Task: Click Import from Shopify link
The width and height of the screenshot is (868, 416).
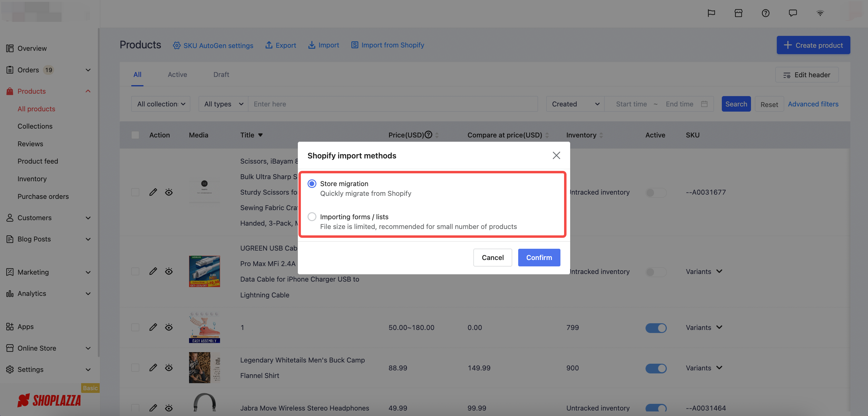Action: (x=387, y=45)
